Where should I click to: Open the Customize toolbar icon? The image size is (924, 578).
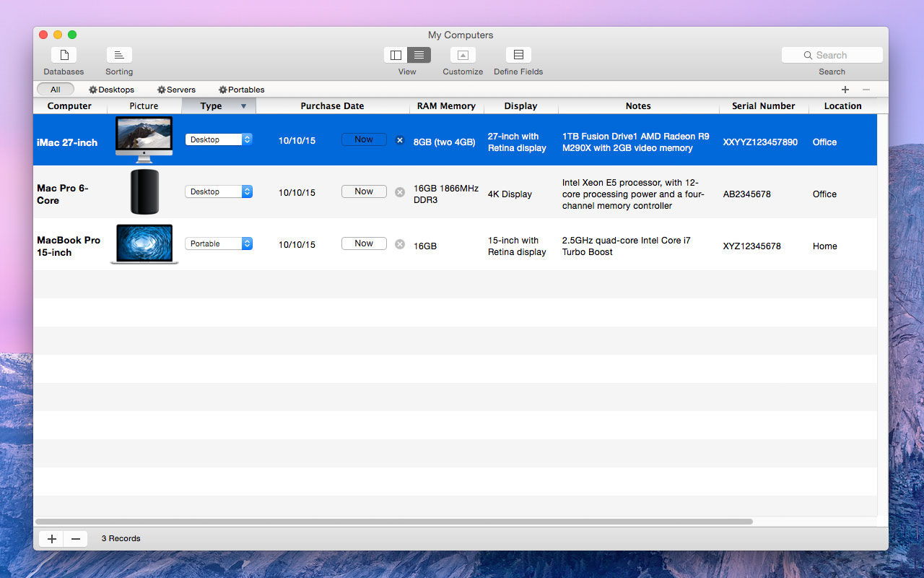pos(463,55)
